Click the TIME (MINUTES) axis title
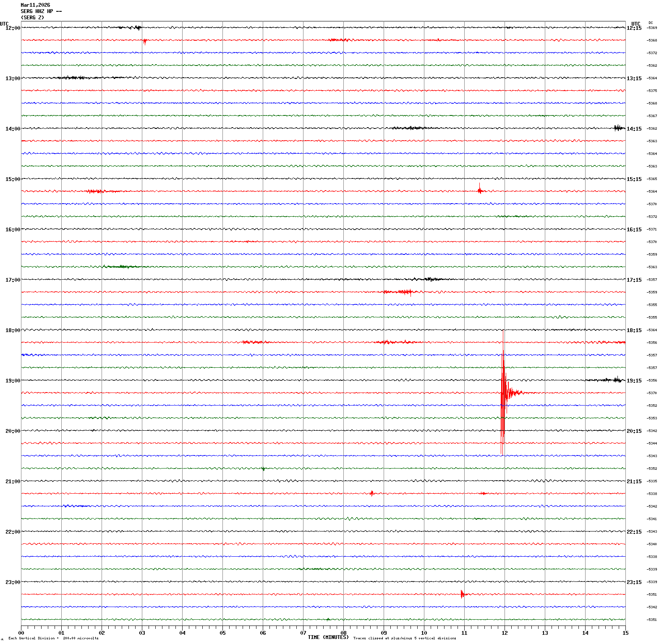 click(328, 637)
